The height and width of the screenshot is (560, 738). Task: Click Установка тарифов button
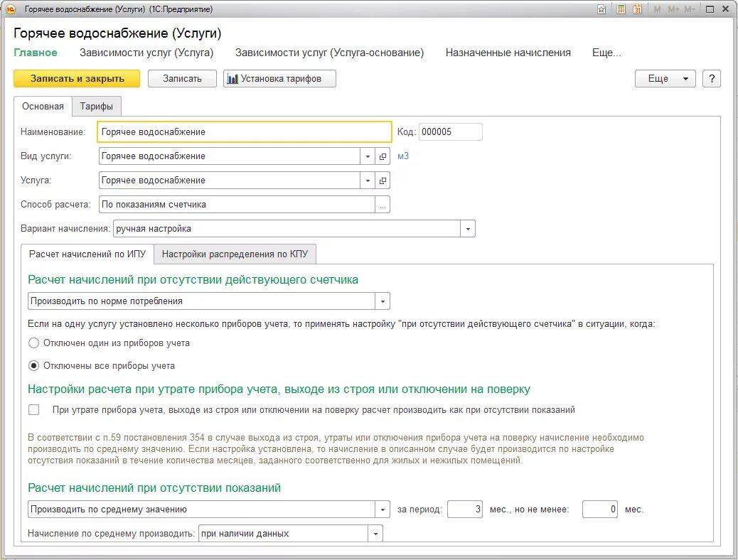(x=279, y=79)
